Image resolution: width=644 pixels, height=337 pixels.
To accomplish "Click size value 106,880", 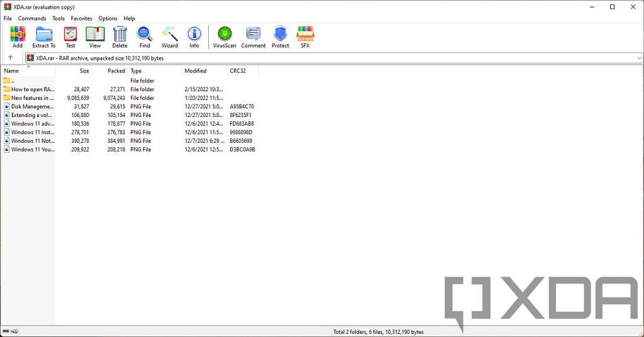I will (x=80, y=115).
